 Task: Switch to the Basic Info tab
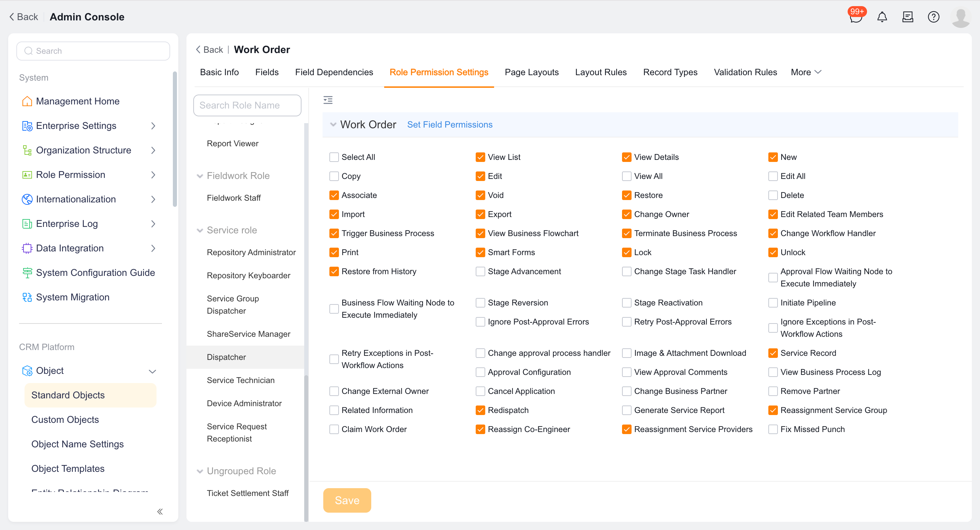click(x=219, y=72)
